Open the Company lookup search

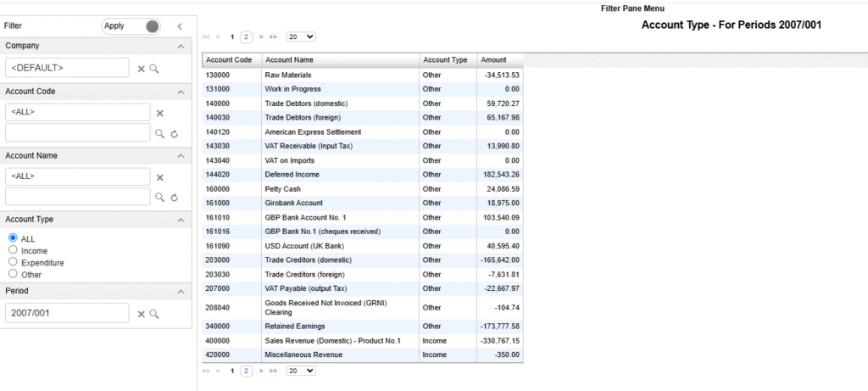[154, 69]
